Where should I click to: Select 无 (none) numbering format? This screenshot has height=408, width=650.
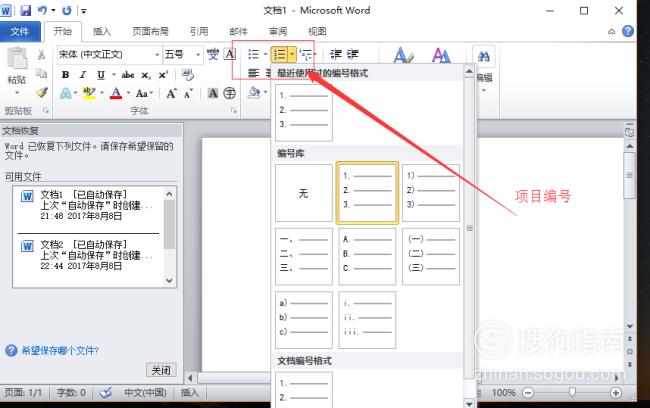tap(304, 193)
